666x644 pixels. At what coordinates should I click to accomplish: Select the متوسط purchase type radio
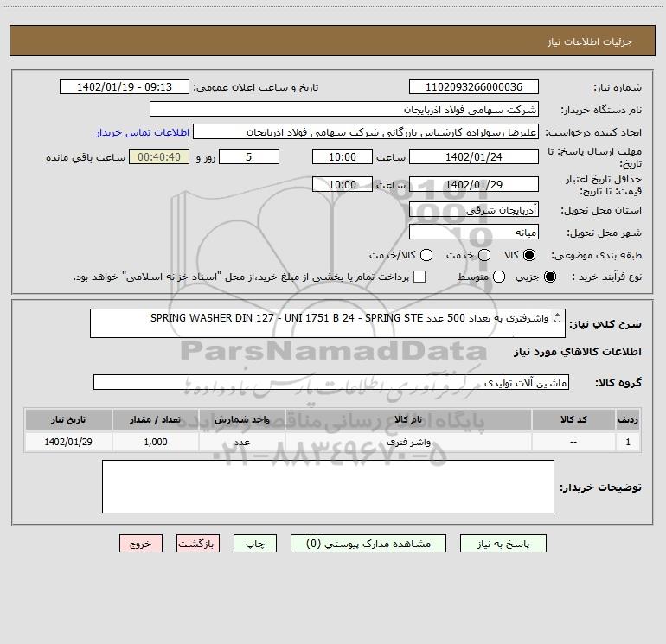499,277
